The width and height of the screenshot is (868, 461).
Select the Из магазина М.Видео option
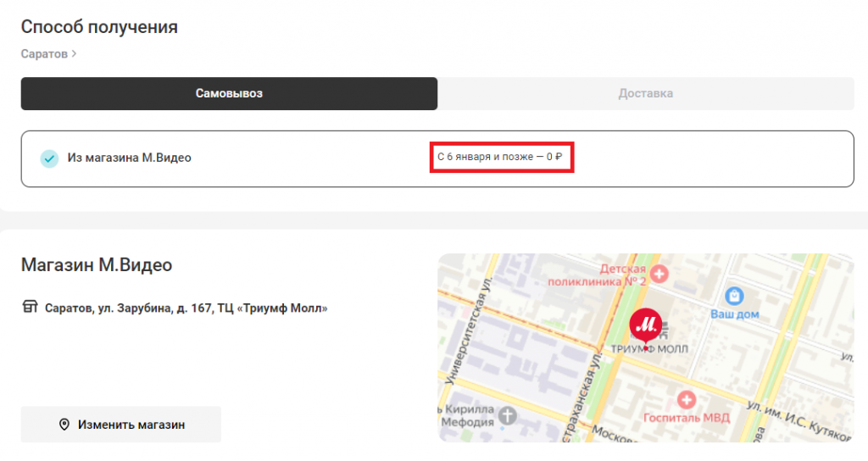pos(437,158)
